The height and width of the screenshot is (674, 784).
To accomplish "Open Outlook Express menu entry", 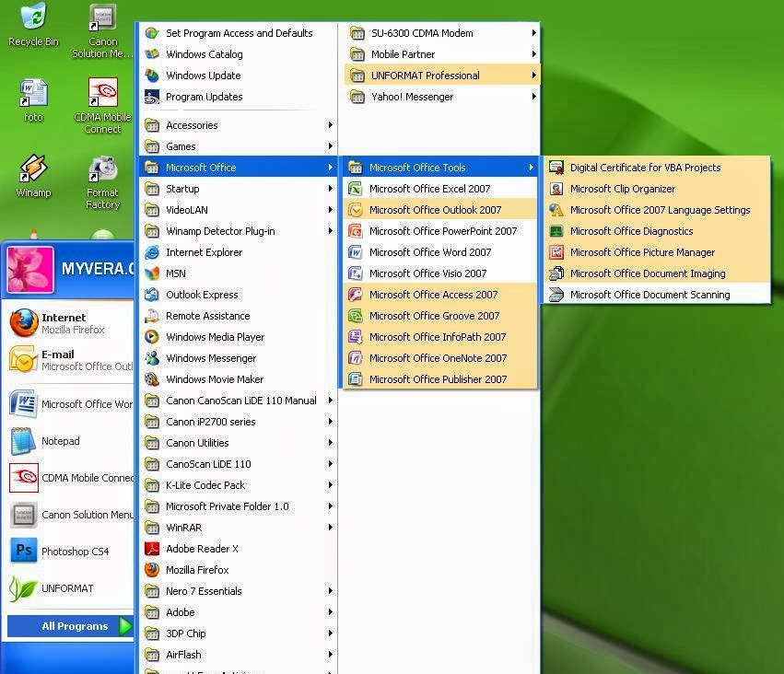I will tap(239, 295).
